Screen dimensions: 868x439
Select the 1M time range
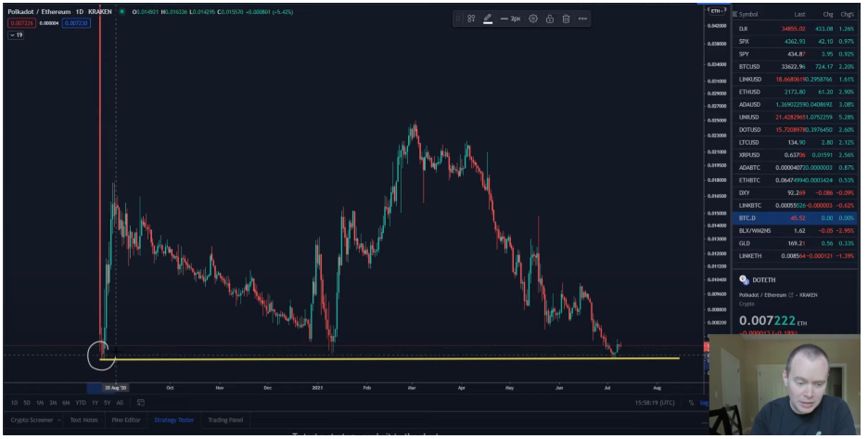(40, 403)
